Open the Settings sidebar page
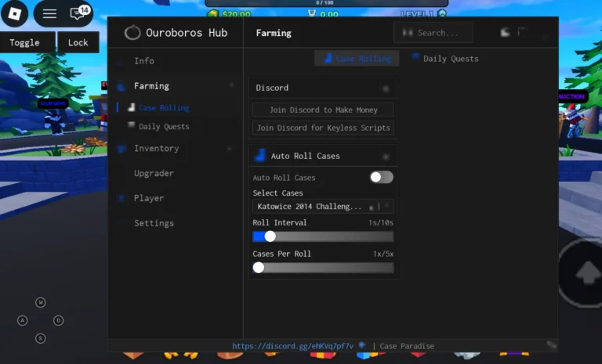Viewport: 602px width, 364px height. (x=154, y=223)
